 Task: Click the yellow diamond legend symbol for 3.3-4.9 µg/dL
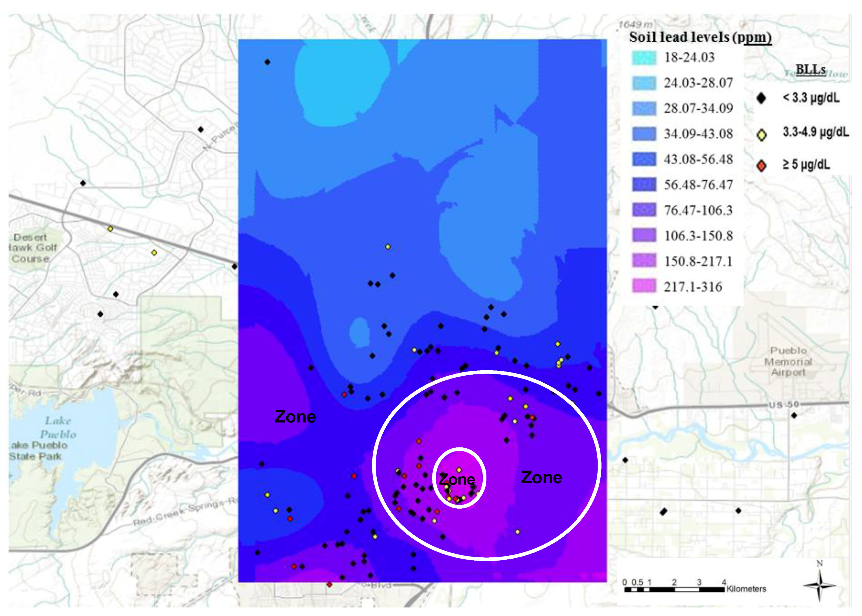(x=762, y=135)
